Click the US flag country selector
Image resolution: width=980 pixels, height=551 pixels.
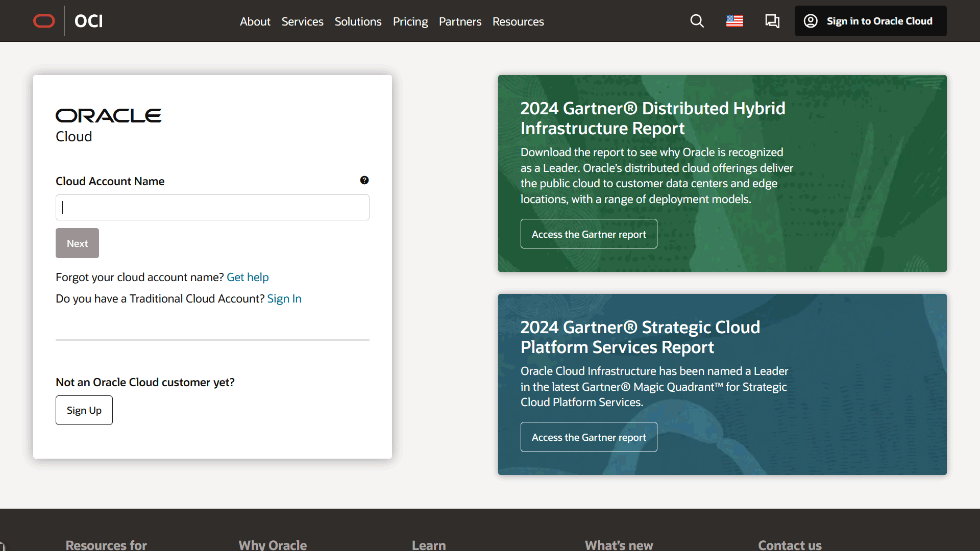click(x=734, y=21)
